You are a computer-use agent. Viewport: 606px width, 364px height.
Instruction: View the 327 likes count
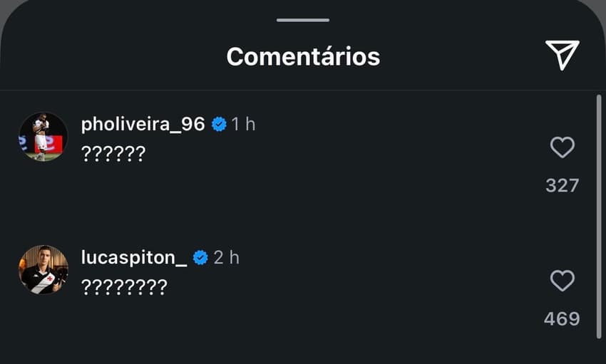coord(562,186)
